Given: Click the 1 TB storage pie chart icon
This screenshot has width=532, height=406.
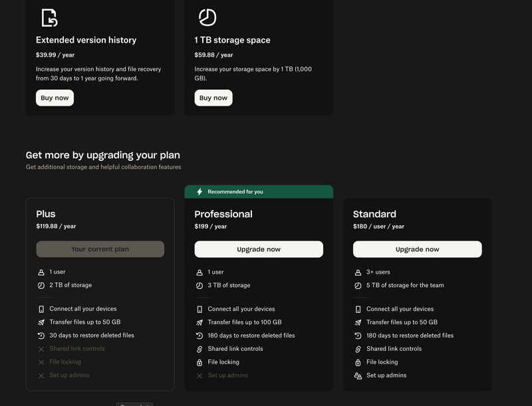Looking at the screenshot, I should pyautogui.click(x=207, y=17).
